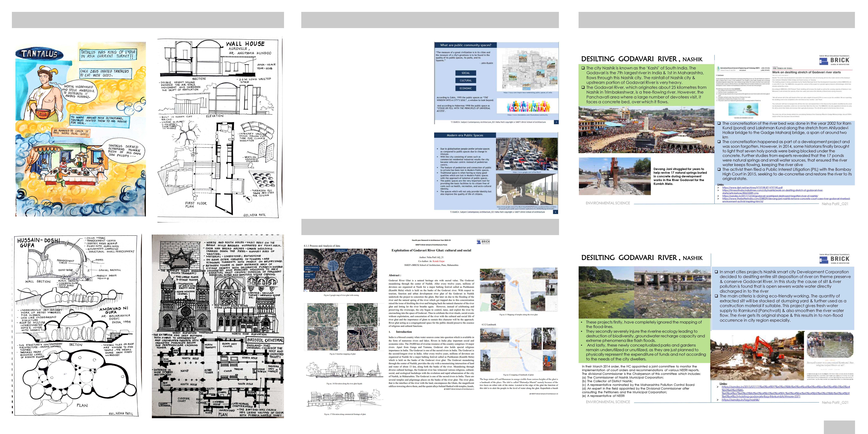Open the irjet.net archives PDF link

tap(752, 188)
